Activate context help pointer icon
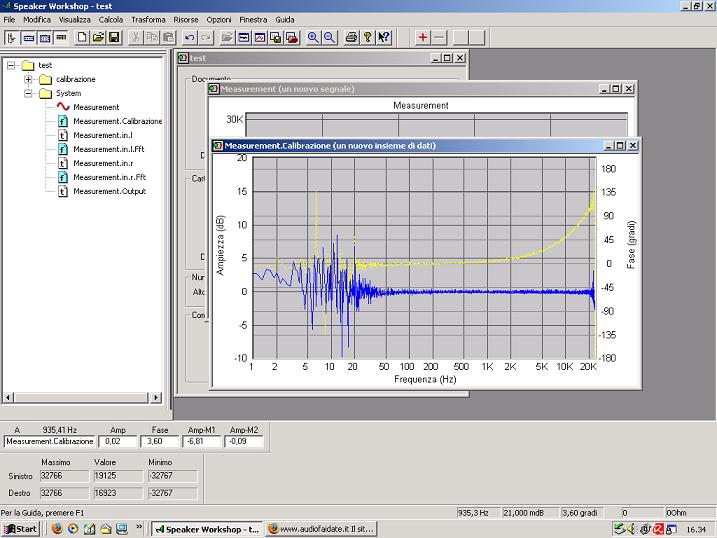The width and height of the screenshot is (717, 538). pyautogui.click(x=384, y=37)
